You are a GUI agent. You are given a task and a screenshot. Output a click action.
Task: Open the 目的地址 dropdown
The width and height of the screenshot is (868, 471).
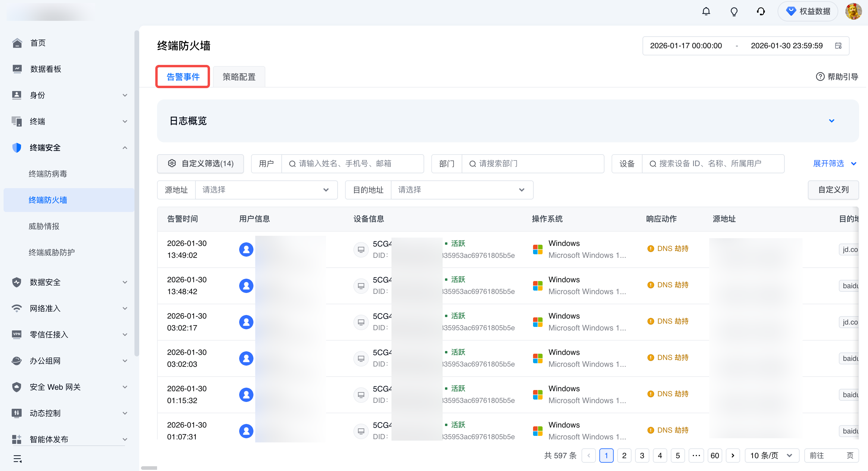pos(462,190)
